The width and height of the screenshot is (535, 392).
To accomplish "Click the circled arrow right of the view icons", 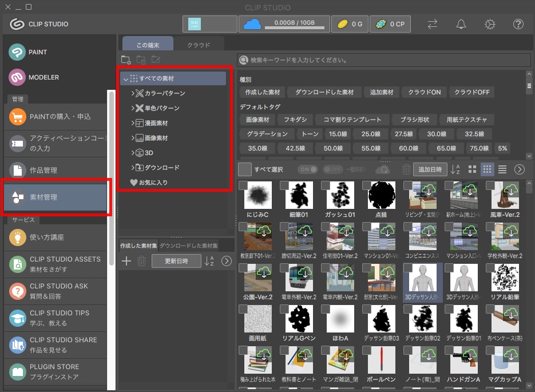I will click(520, 169).
